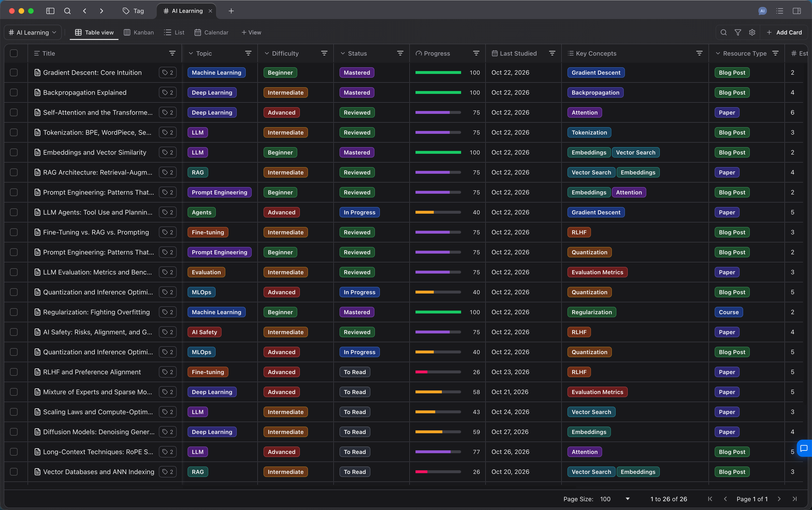Open the Page Size dropdown

pos(615,499)
